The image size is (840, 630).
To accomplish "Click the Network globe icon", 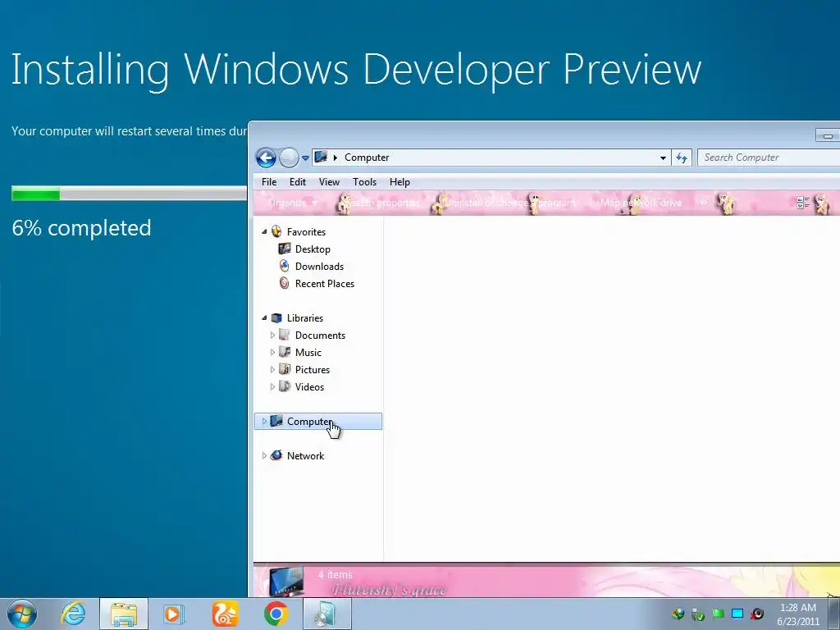I will click(276, 455).
